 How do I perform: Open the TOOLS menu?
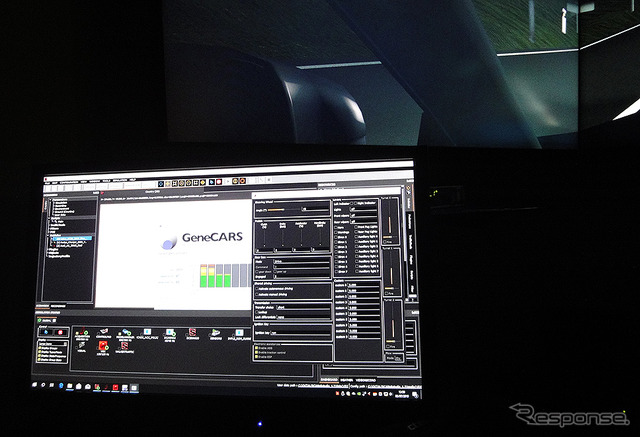(x=107, y=181)
